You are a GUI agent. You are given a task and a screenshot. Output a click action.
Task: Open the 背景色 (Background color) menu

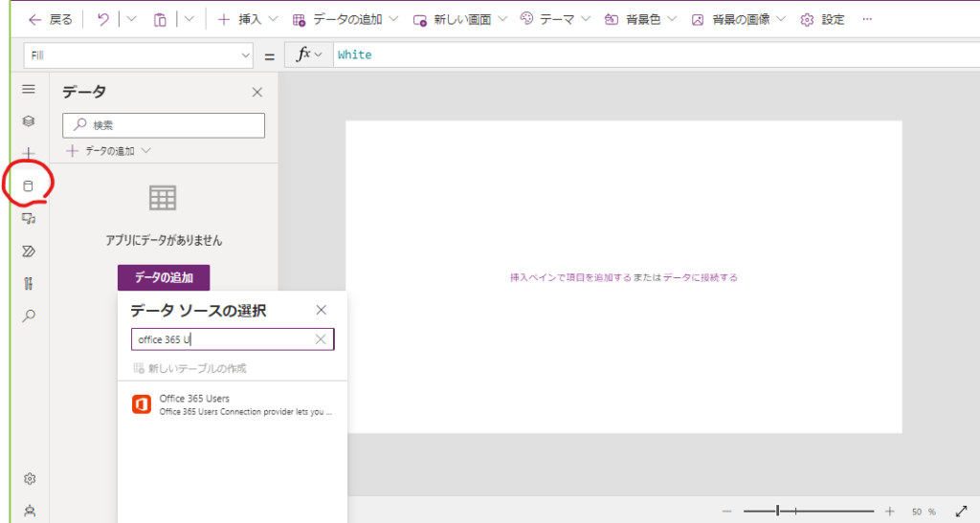[x=640, y=19]
